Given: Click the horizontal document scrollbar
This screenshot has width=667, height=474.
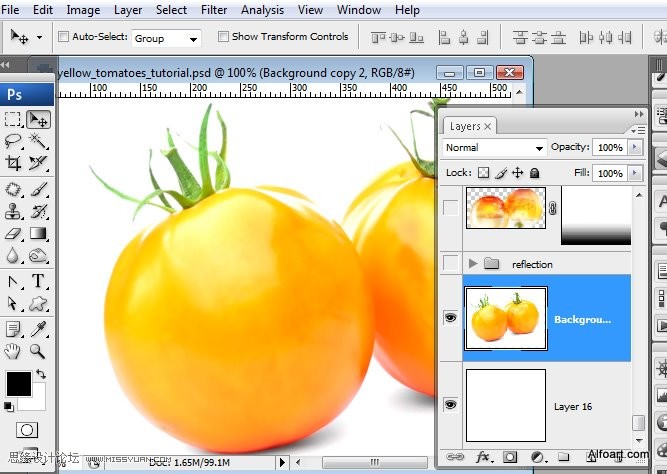Looking at the screenshot, I should pos(374,462).
